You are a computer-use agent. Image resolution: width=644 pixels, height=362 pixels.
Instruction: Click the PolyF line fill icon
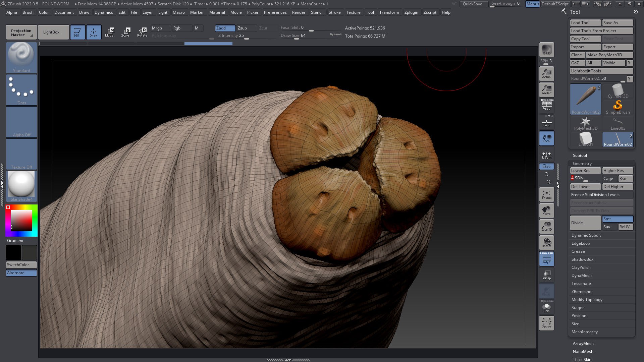(x=546, y=258)
